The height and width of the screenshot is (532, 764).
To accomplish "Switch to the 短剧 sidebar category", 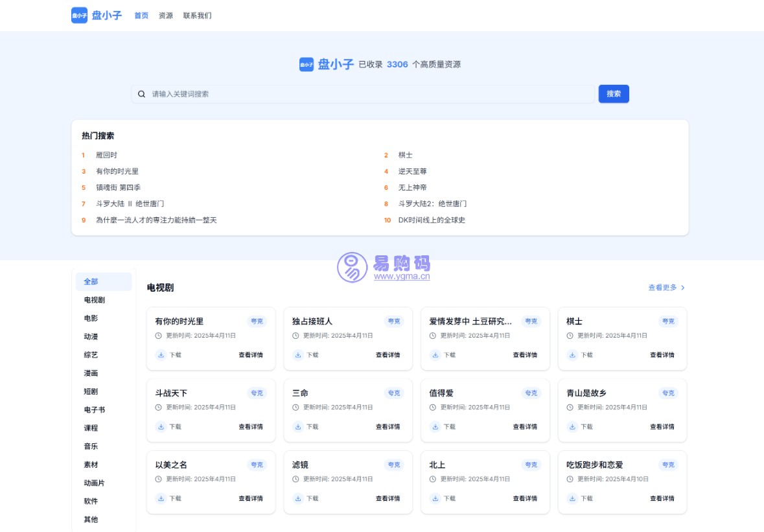I will (x=91, y=391).
